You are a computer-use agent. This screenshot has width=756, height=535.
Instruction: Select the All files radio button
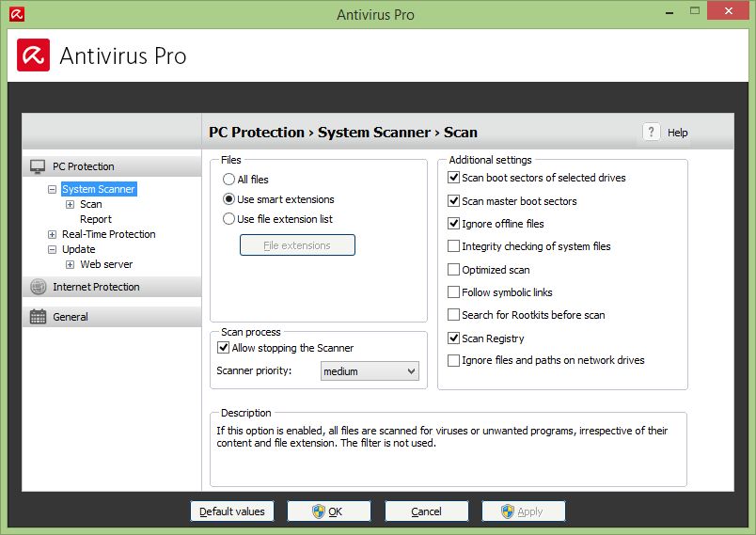pyautogui.click(x=228, y=180)
